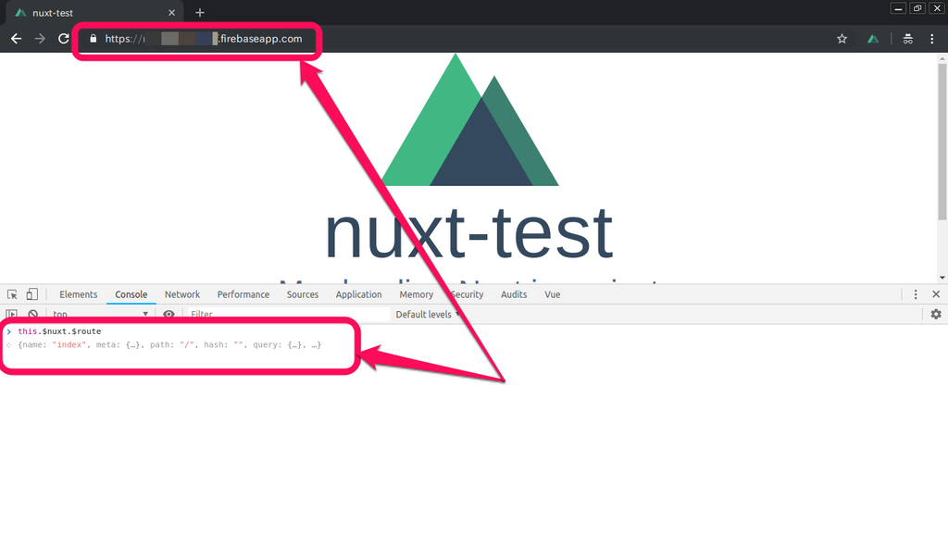948x560 pixels.
Task: Open the Default levels dropdown
Action: point(428,315)
